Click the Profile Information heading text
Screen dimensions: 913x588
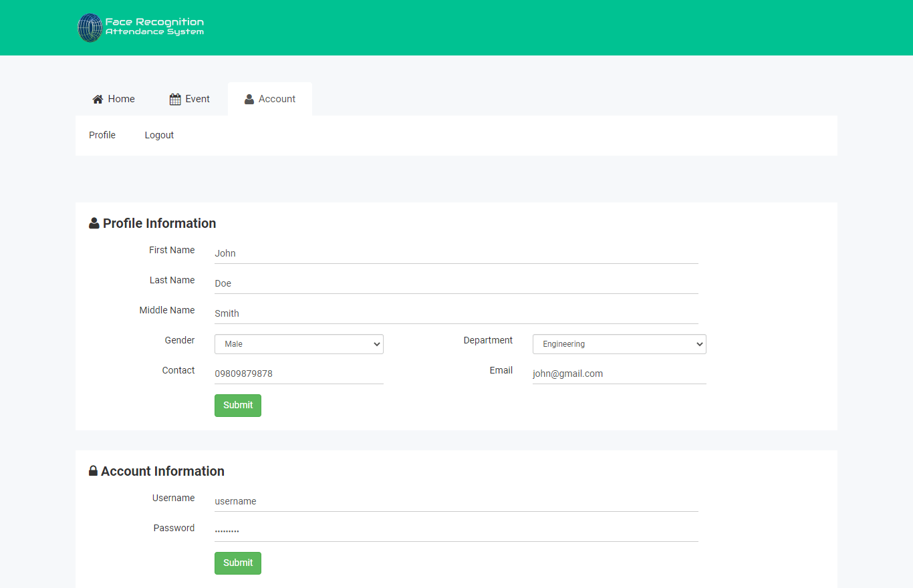tap(160, 223)
